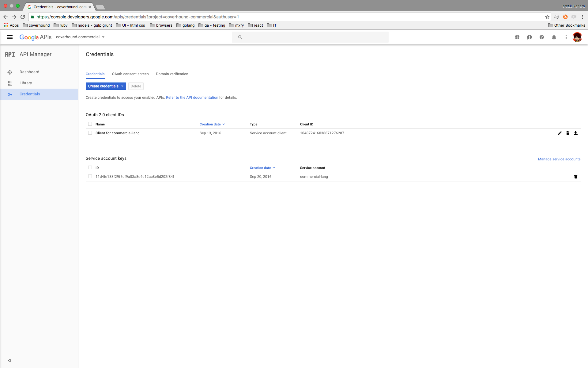Image resolution: width=588 pixels, height=368 pixels.
Task: Select all OAuth client IDs checkbox
Action: (x=90, y=124)
